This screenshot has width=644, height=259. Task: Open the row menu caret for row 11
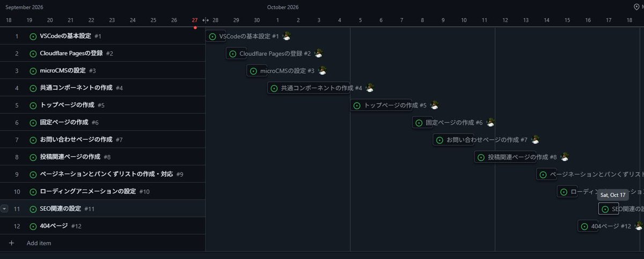coord(4,208)
